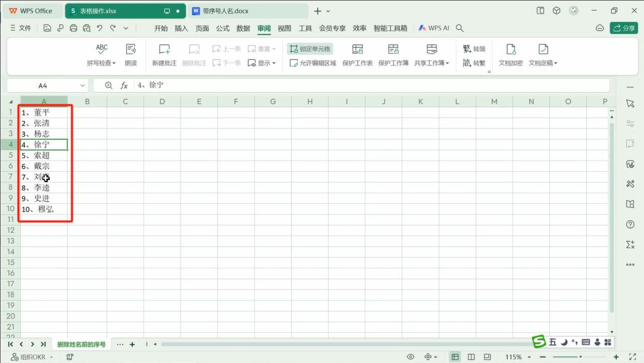Open the 数据 ribbon tab
644x363 pixels.
(244, 28)
